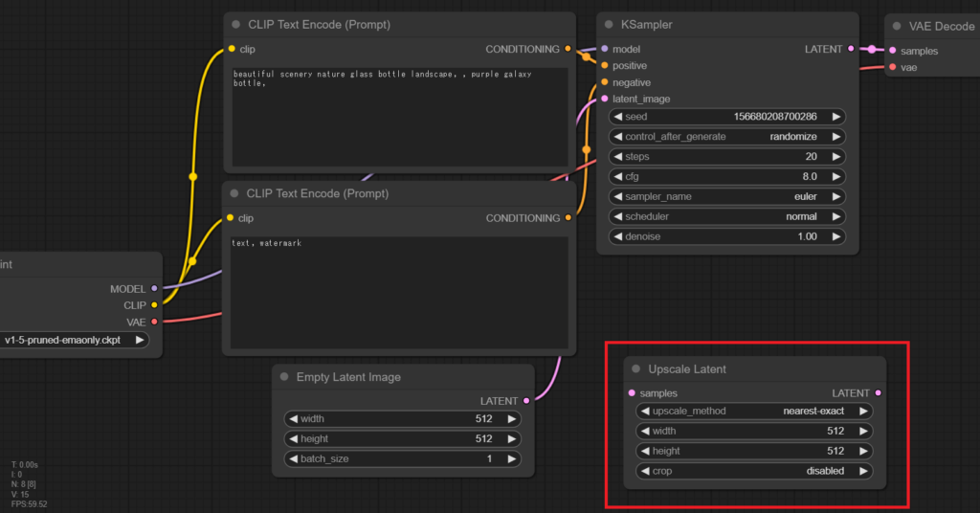Collapse the top CLIP Text Encode node
Viewport: 980px width, 513px height.
click(234, 25)
